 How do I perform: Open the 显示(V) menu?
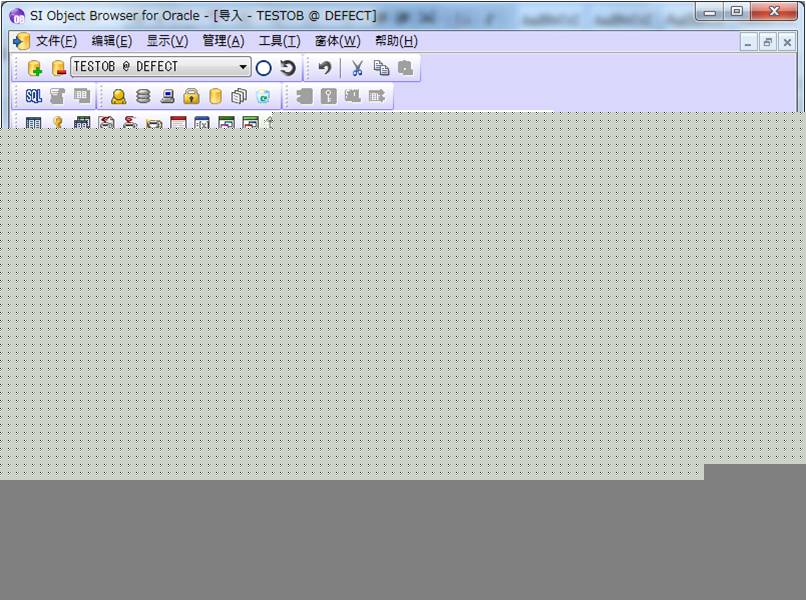(x=167, y=41)
